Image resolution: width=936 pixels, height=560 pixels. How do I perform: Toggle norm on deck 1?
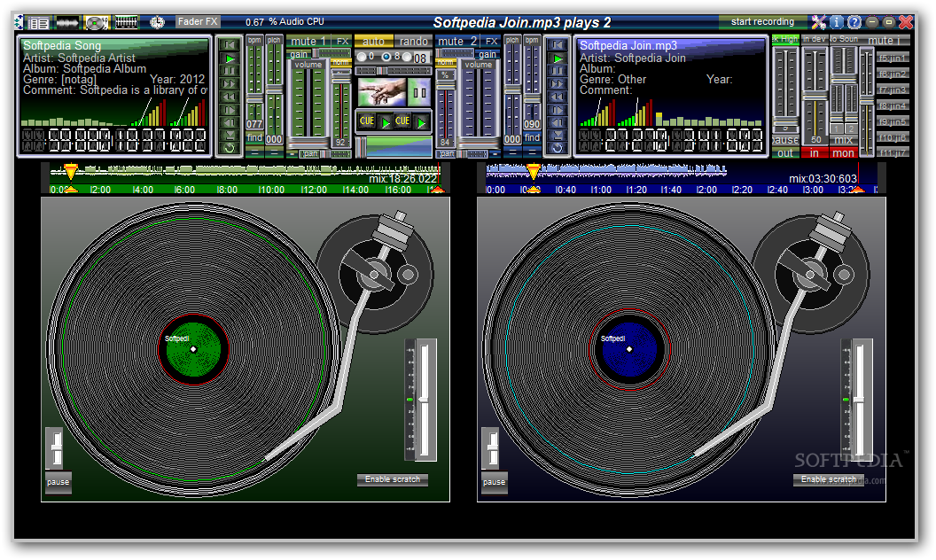[x=341, y=63]
